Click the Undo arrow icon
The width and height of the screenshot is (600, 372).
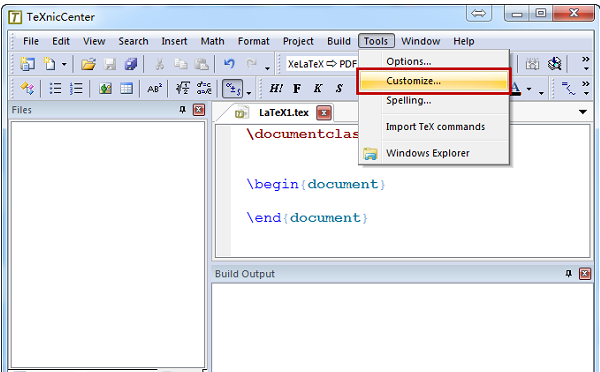(229, 64)
